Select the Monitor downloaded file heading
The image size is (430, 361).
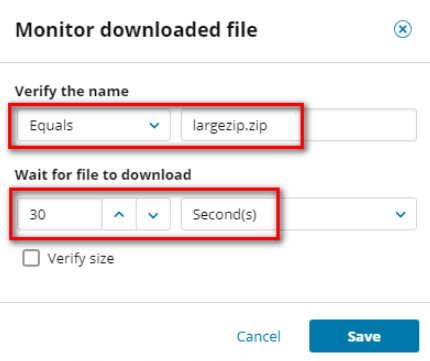point(136,30)
